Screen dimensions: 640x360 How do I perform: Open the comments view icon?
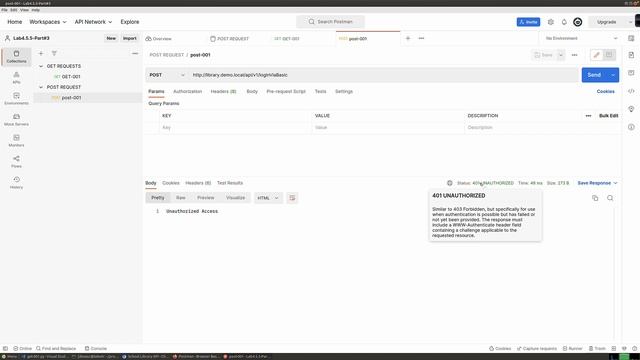coord(609,55)
